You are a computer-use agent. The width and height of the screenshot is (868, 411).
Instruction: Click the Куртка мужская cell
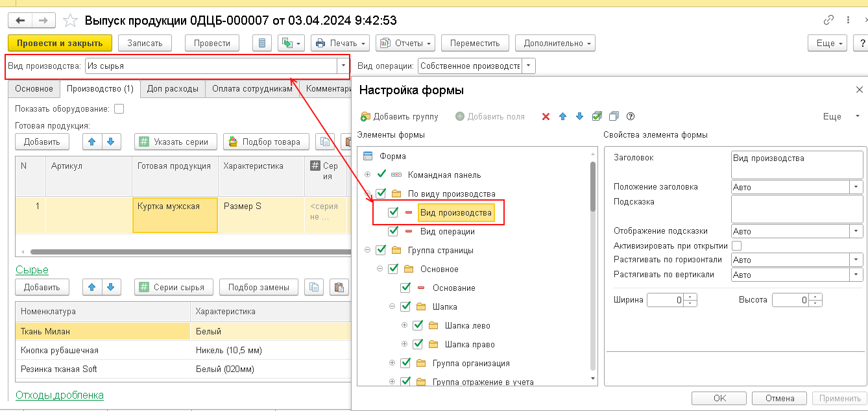(x=175, y=214)
